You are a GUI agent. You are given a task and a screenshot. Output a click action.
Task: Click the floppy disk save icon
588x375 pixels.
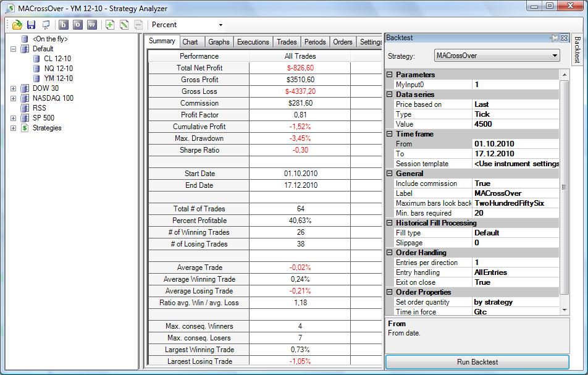click(31, 25)
